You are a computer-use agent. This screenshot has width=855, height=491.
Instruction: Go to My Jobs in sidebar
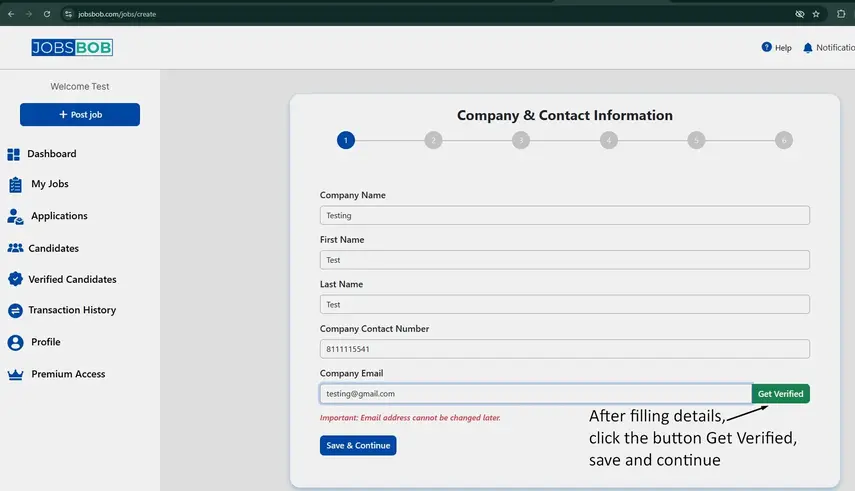pos(50,184)
